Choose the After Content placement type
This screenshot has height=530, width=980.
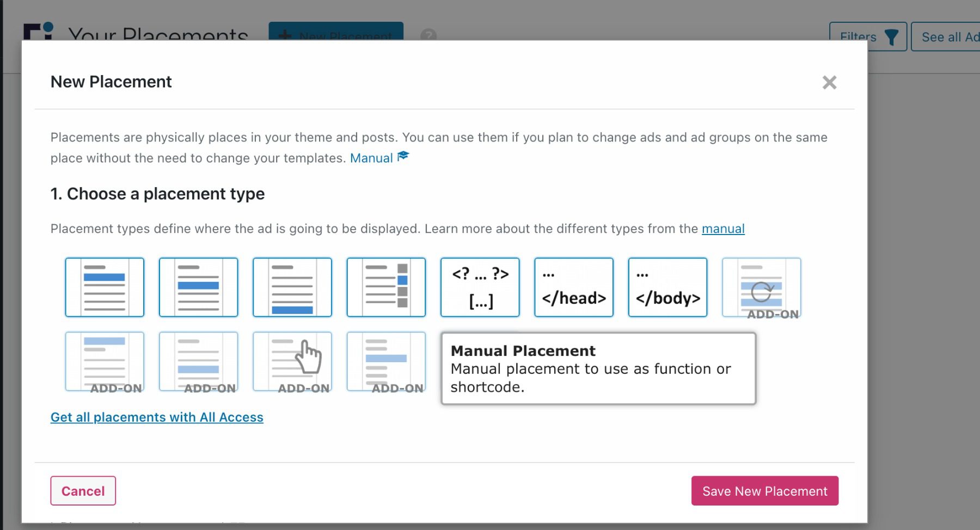click(x=292, y=287)
